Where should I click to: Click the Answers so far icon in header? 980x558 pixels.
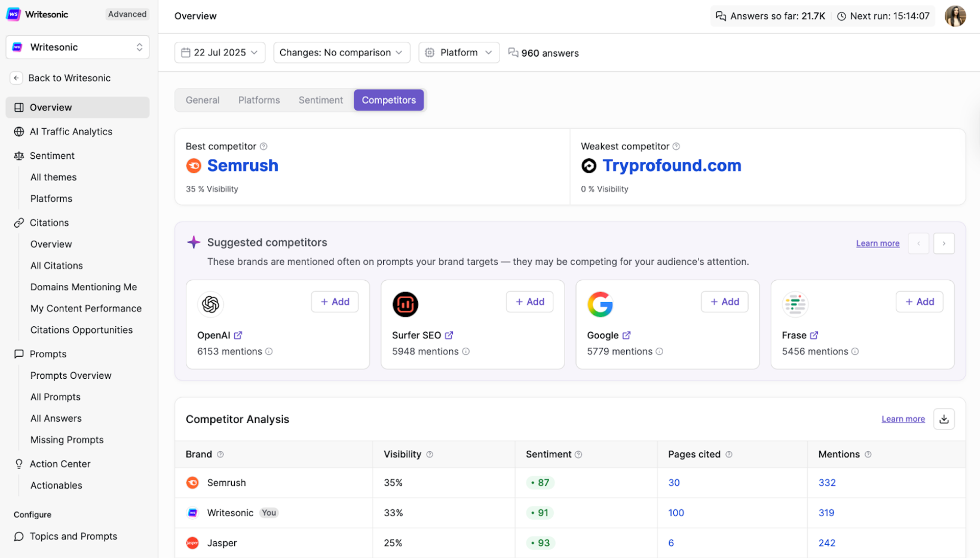click(721, 16)
